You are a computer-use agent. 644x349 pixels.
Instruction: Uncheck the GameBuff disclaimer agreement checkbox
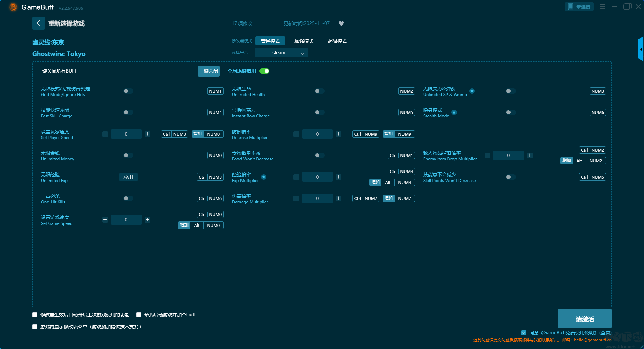pos(524,333)
